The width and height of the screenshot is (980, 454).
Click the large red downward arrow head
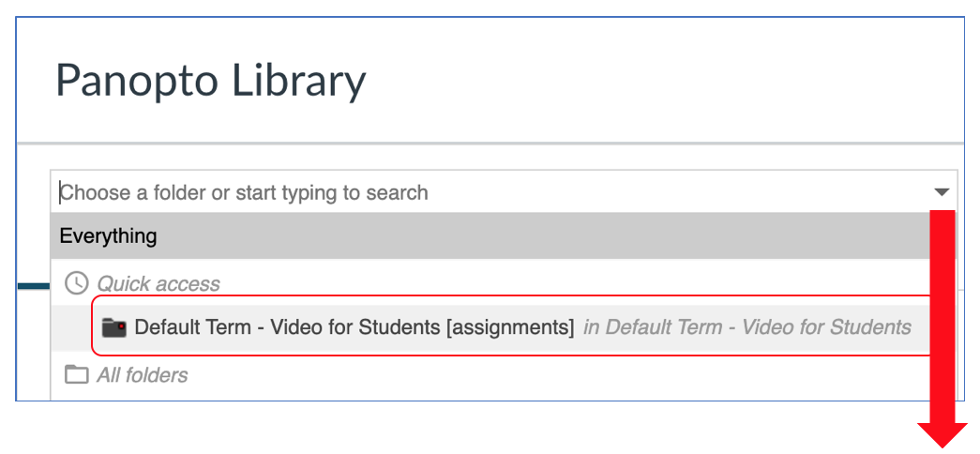(x=942, y=434)
